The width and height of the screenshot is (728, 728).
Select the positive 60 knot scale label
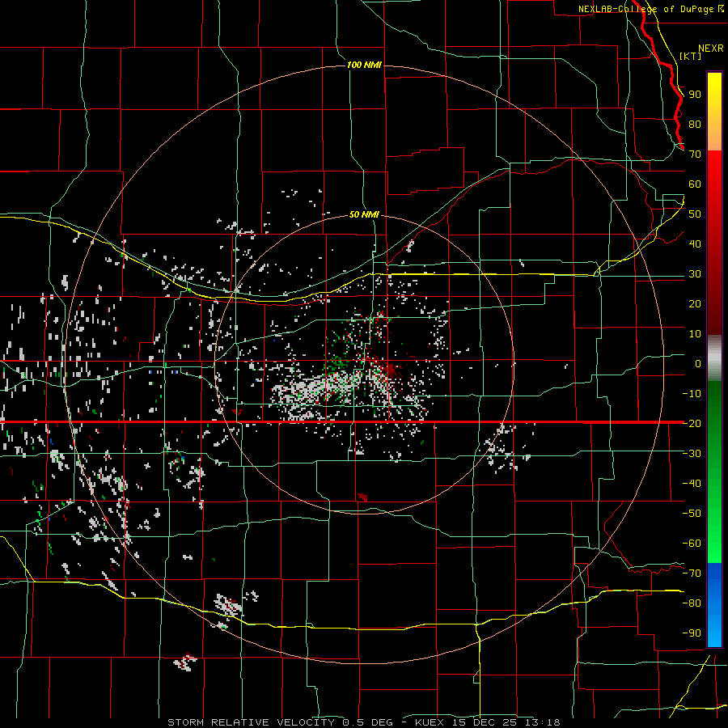pos(695,184)
